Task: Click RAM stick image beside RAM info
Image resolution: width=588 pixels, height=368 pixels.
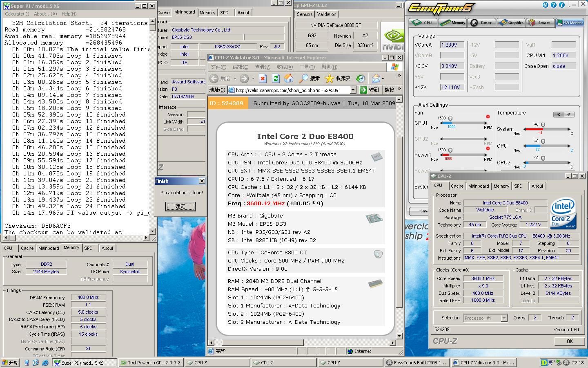Action: click(376, 284)
